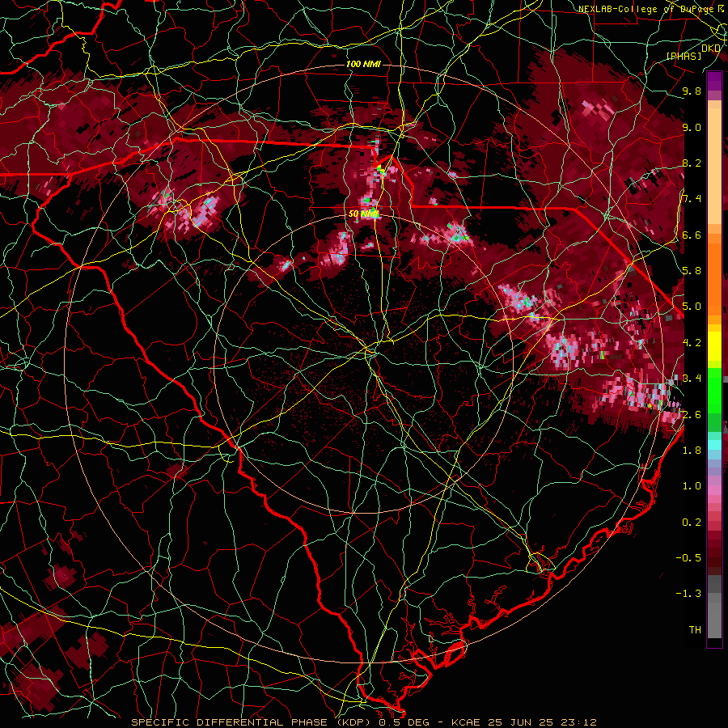Screen dimensions: 728x728
Task: Pick the gray color bar segment beside TH
Action: (714, 622)
